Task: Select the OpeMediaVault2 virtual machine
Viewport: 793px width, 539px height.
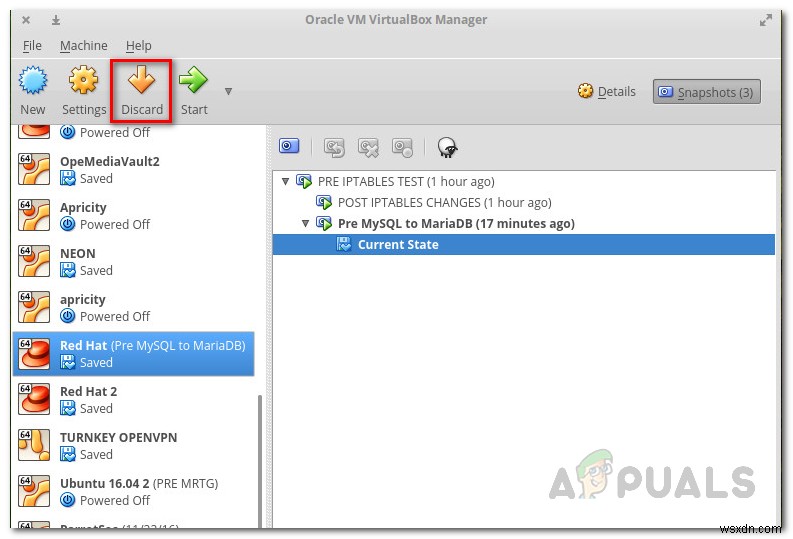Action: click(x=134, y=169)
